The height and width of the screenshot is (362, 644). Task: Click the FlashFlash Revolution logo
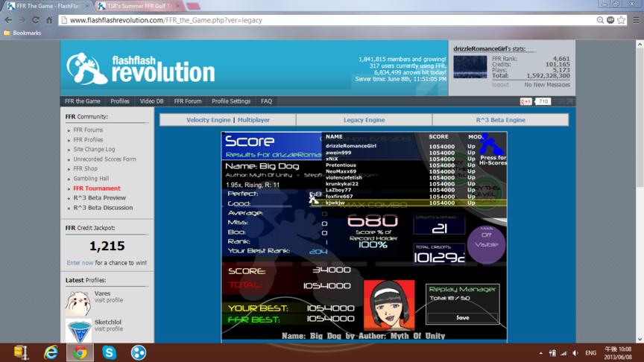click(x=141, y=69)
